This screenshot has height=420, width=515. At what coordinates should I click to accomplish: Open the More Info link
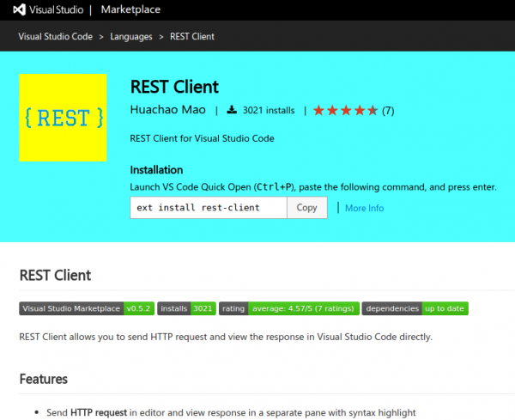[364, 208]
